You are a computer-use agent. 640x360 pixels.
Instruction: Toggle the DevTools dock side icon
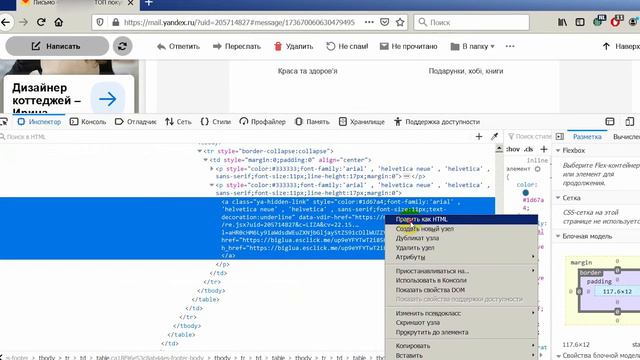point(610,122)
